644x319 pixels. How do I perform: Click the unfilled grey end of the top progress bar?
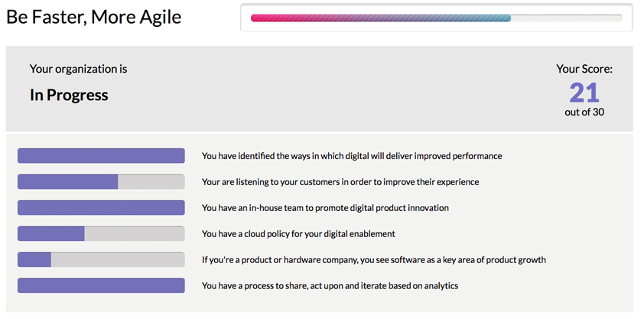click(567, 18)
